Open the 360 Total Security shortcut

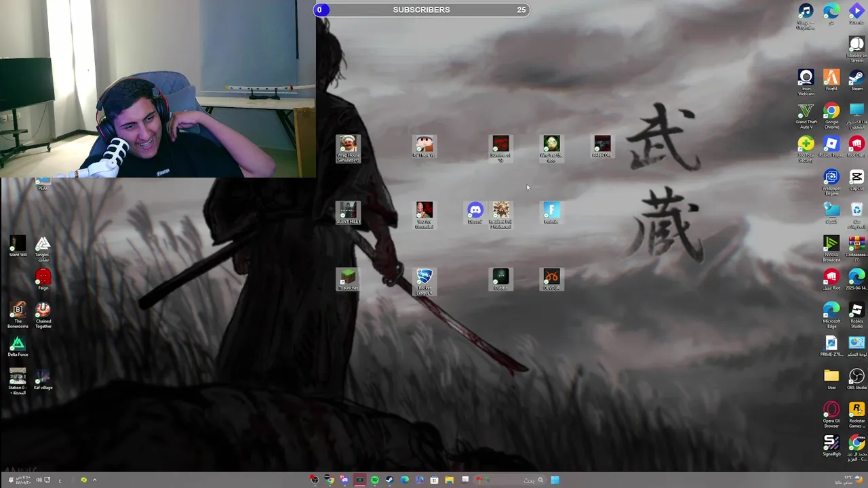pos(806,148)
